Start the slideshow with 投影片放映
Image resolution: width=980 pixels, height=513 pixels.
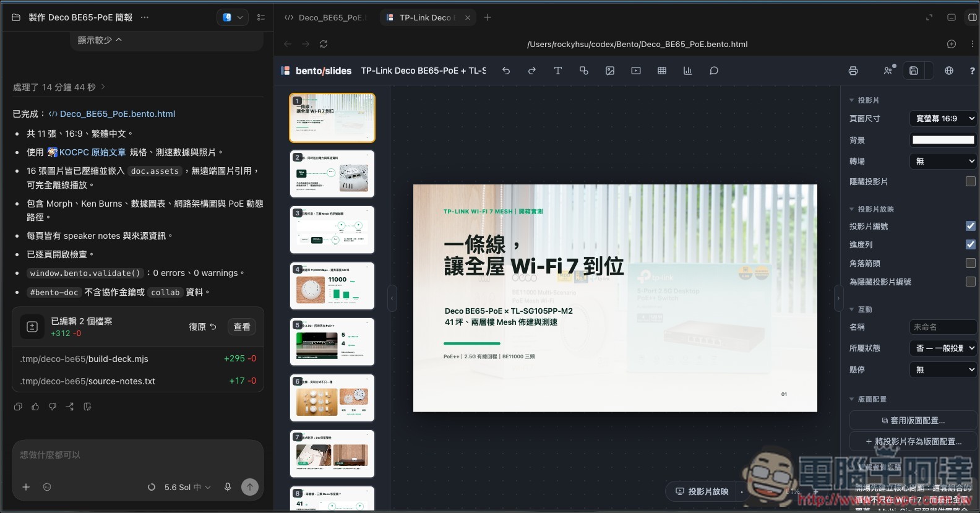pos(702,491)
